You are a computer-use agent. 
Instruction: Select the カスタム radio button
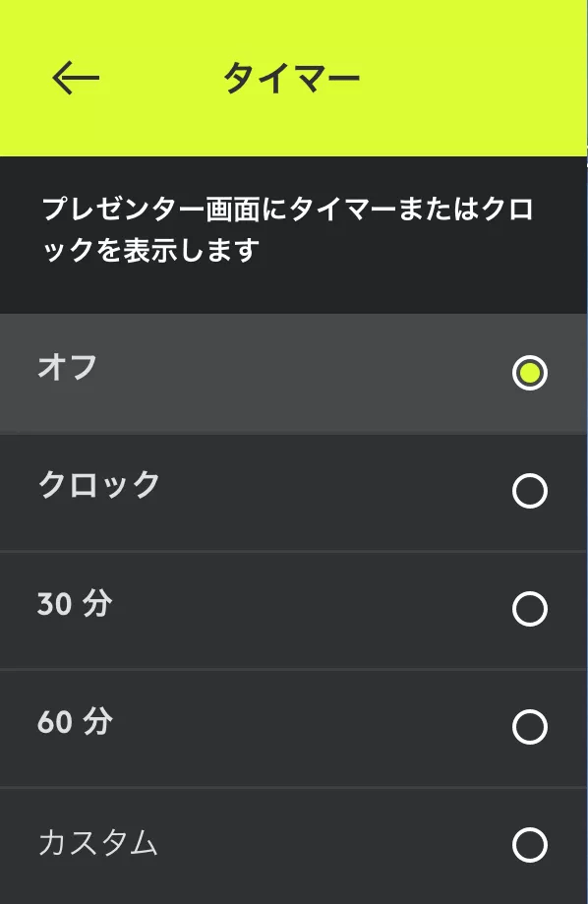529,843
